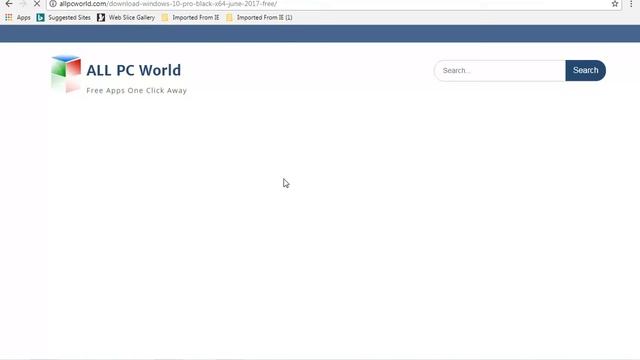
Task: Click the ALL PC World cube logo
Action: [66, 74]
